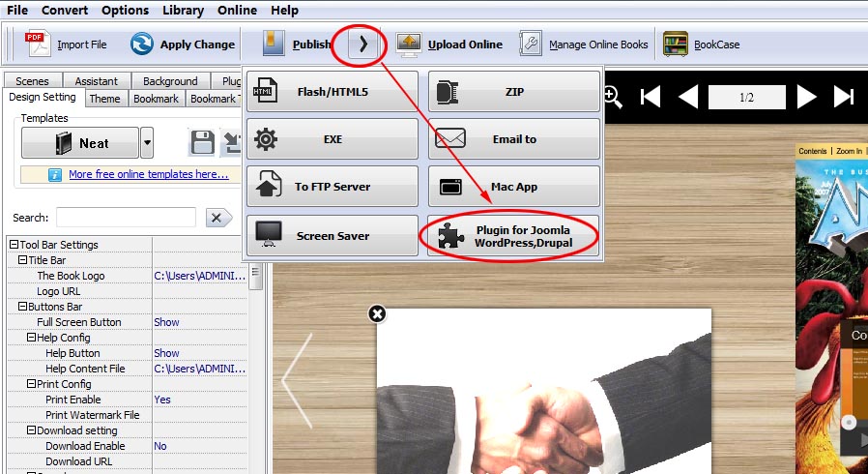Select The Book Logo row
Screen dimensions: 868x474
click(128, 276)
